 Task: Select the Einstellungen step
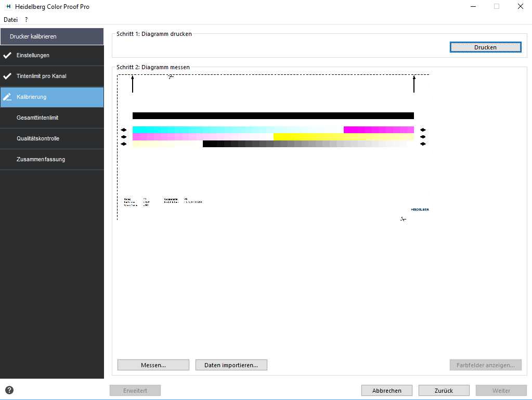pyautogui.click(x=52, y=55)
